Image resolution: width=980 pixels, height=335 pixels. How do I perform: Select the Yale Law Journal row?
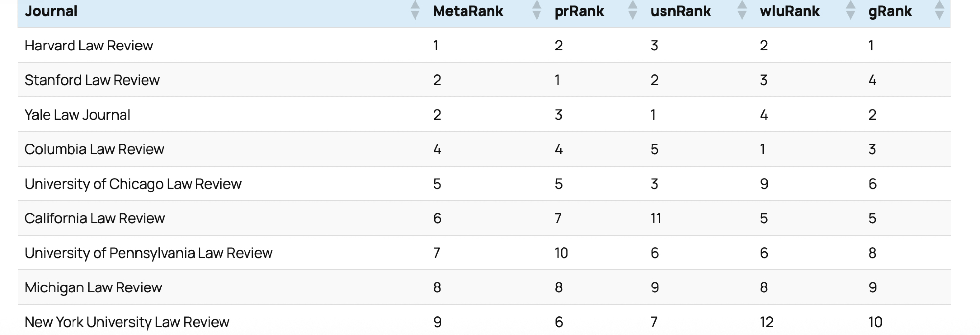click(x=77, y=115)
